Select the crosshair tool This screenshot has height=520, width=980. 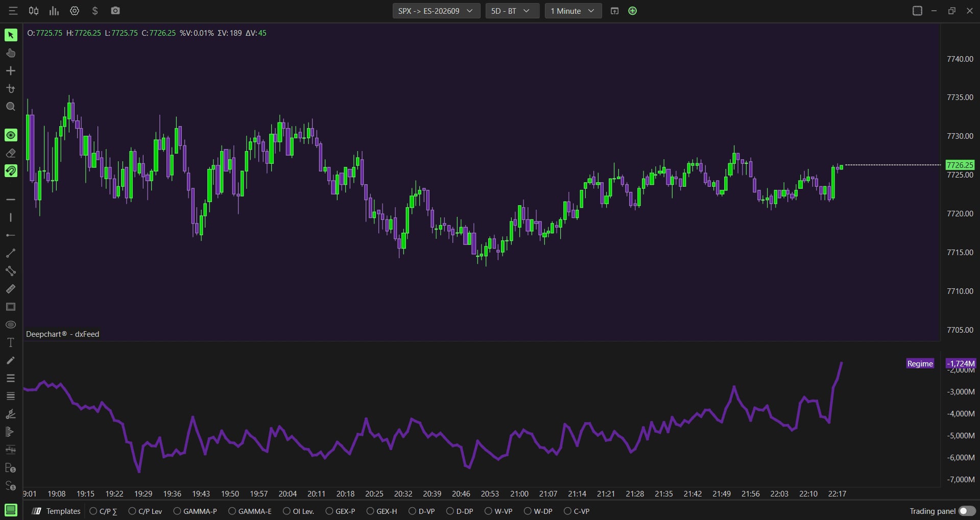11,71
